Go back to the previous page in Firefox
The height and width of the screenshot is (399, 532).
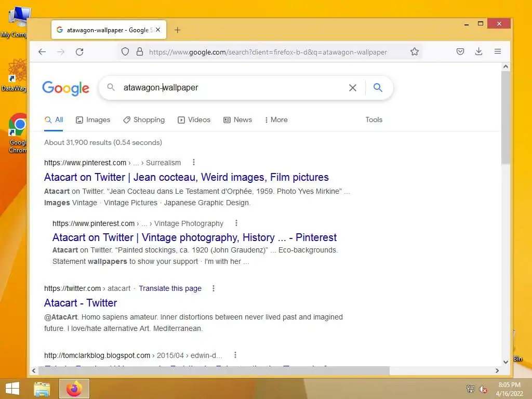[42, 52]
